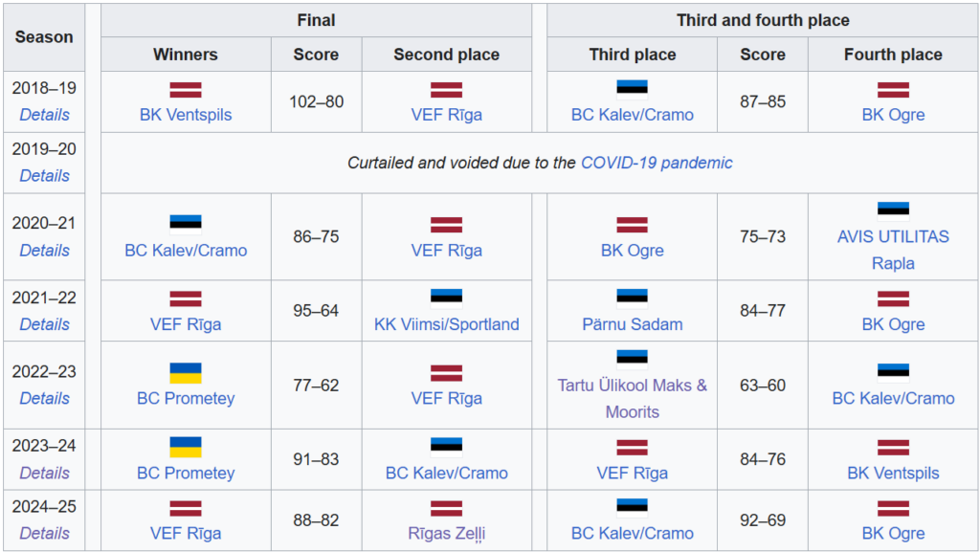The image size is (980, 552).
Task: Open Details link for 2022–23 season
Action: (44, 398)
